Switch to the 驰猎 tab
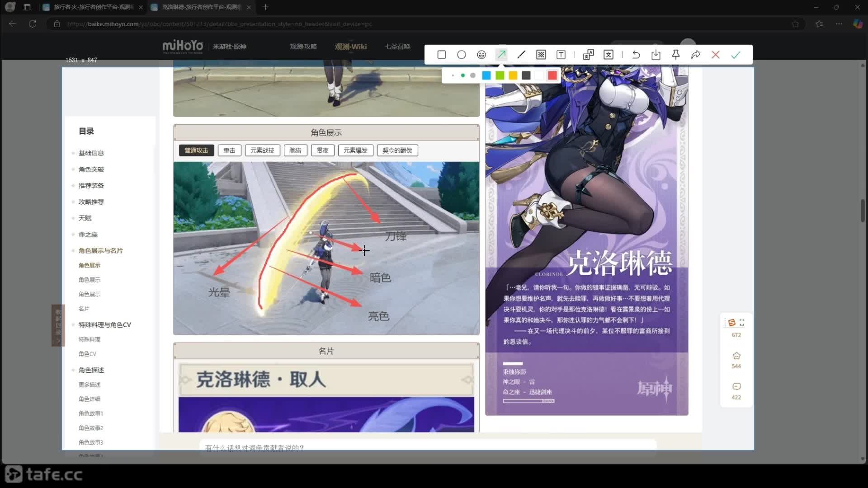The image size is (868, 488). tap(295, 150)
